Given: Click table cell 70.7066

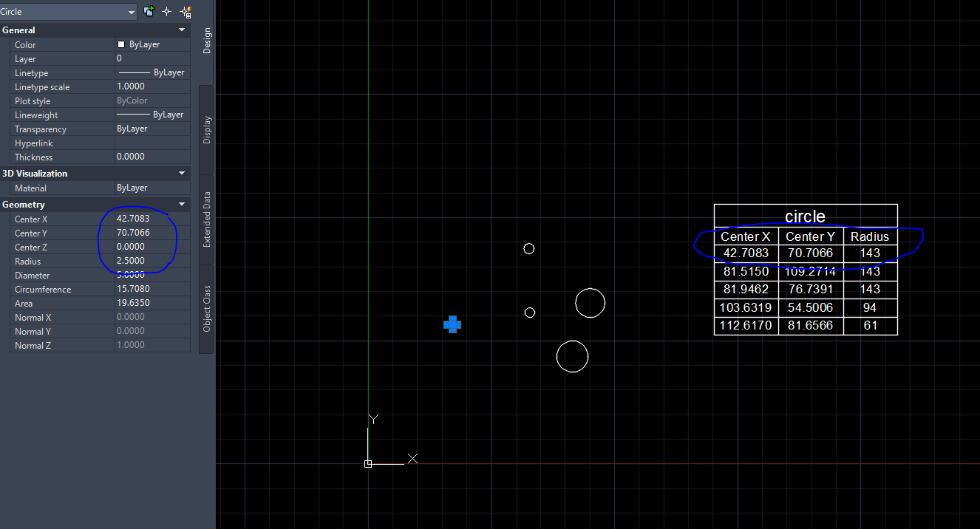Looking at the screenshot, I should tap(811, 253).
